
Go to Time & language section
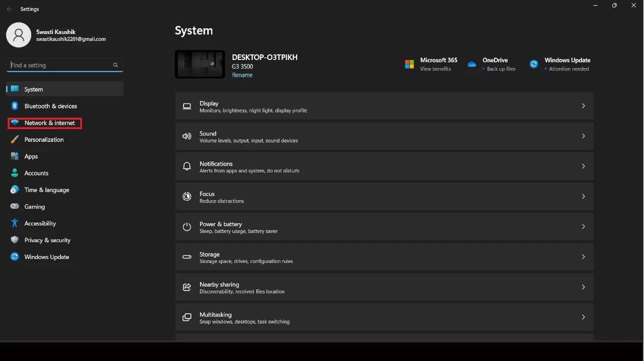tap(46, 190)
